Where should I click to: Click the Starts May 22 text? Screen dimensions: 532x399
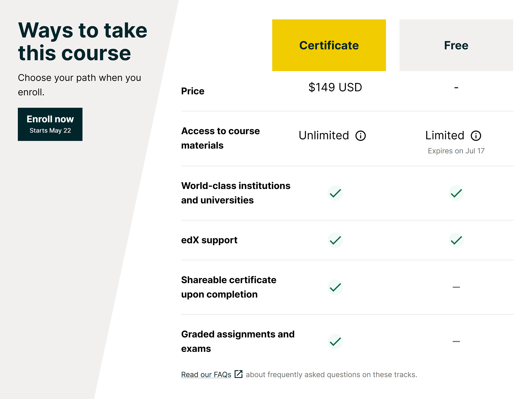pyautogui.click(x=50, y=130)
